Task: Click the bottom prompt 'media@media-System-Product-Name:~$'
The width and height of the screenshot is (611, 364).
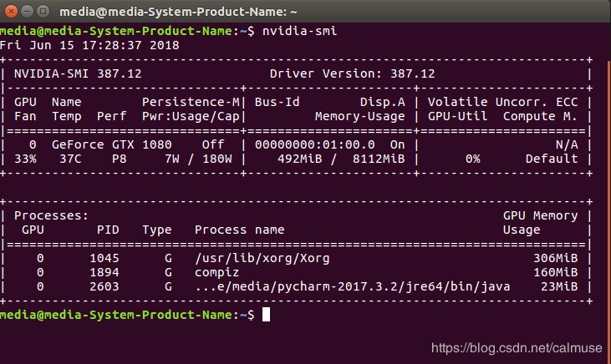Action: pos(127,315)
